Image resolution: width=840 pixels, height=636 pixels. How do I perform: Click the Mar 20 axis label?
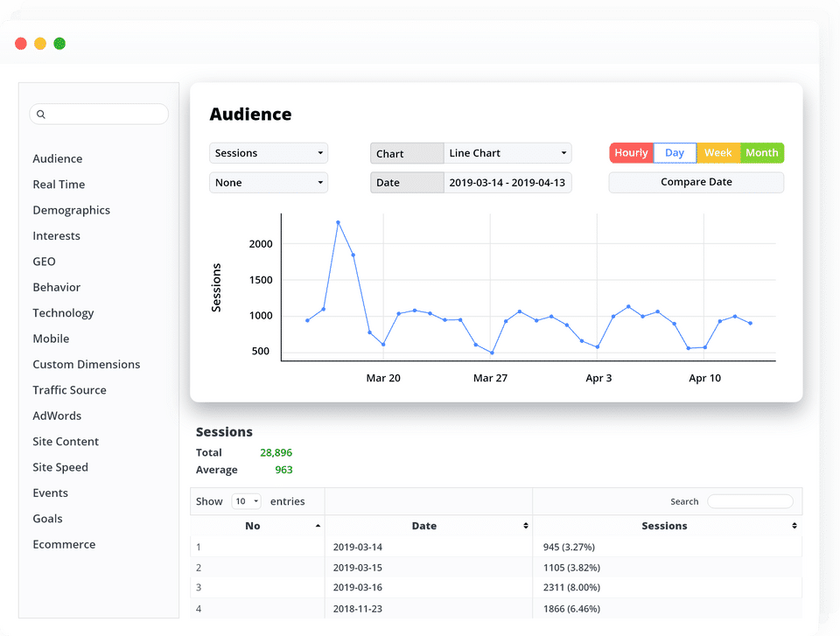click(x=383, y=378)
